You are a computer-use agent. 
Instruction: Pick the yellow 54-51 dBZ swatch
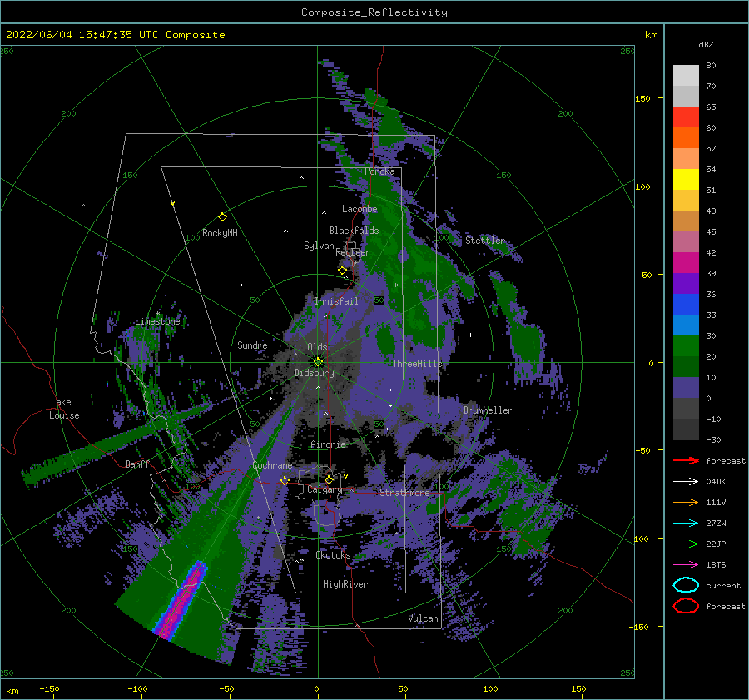click(686, 180)
